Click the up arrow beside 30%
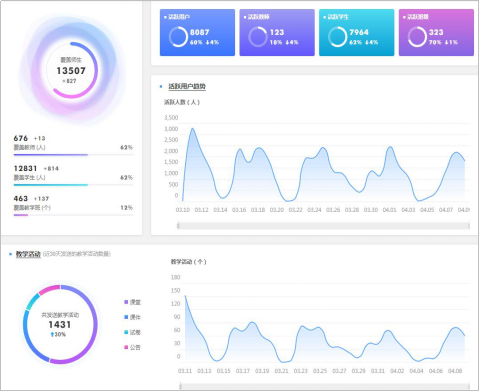Image resolution: width=479 pixels, height=391 pixels. click(52, 334)
